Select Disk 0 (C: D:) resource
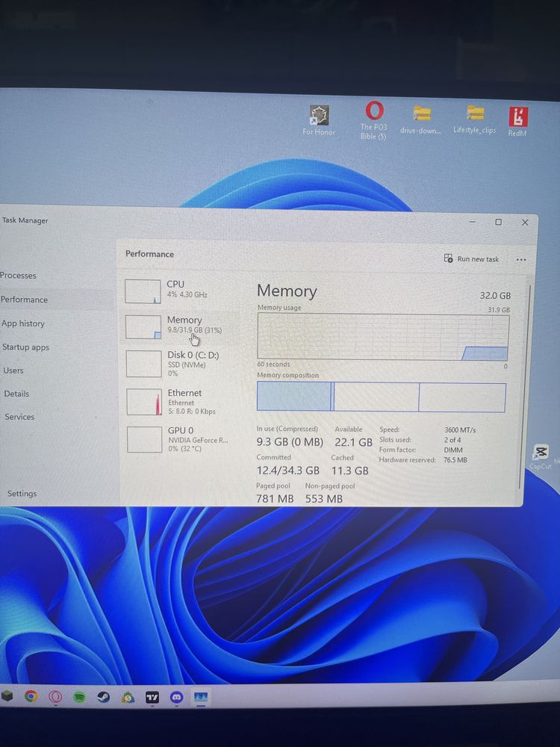Image resolution: width=560 pixels, height=747 pixels. point(182,364)
